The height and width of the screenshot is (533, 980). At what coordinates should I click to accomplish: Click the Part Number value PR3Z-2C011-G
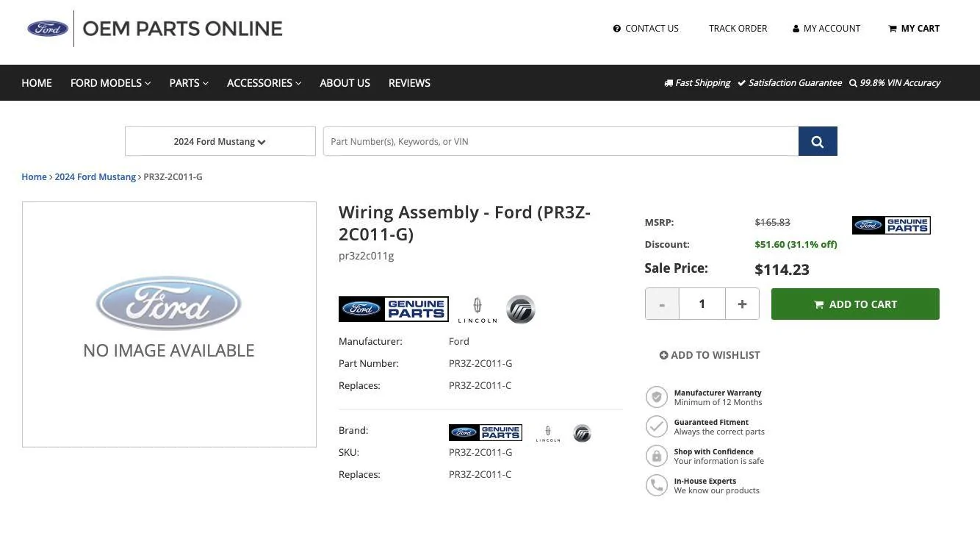(480, 363)
